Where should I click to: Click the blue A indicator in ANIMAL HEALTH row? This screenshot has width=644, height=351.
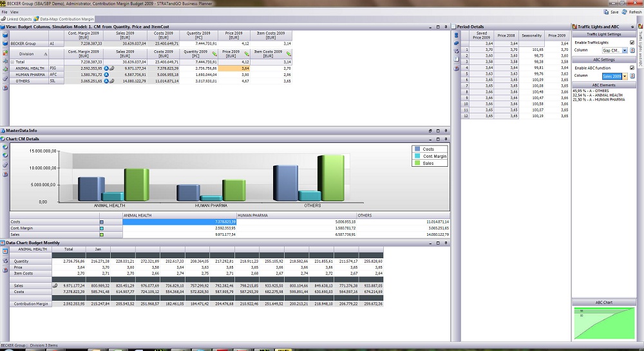(x=106, y=68)
